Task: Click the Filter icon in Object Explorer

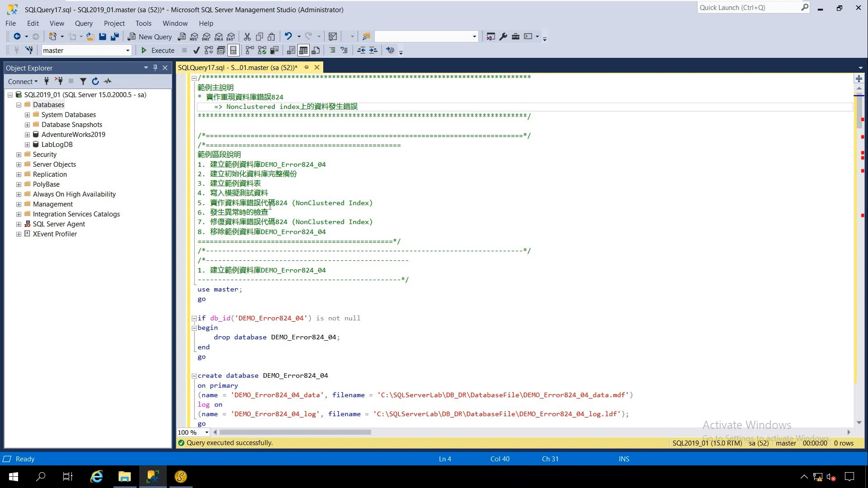Action: (x=83, y=81)
